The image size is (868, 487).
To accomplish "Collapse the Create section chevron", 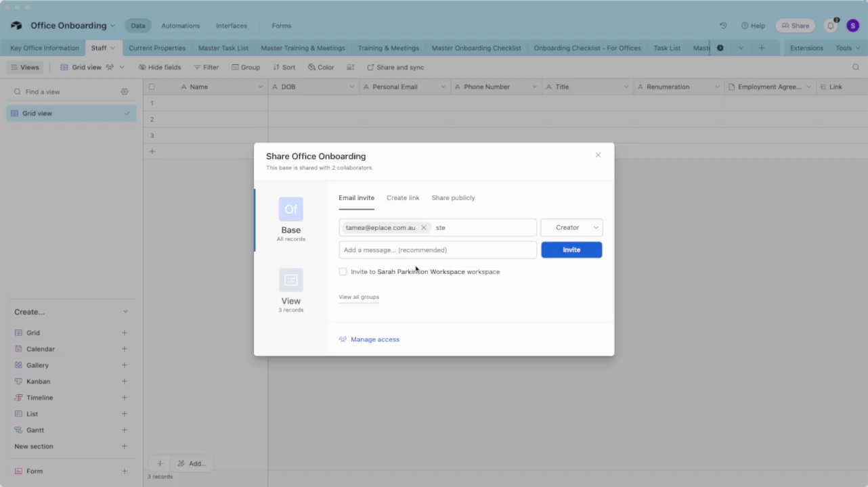I will [125, 312].
